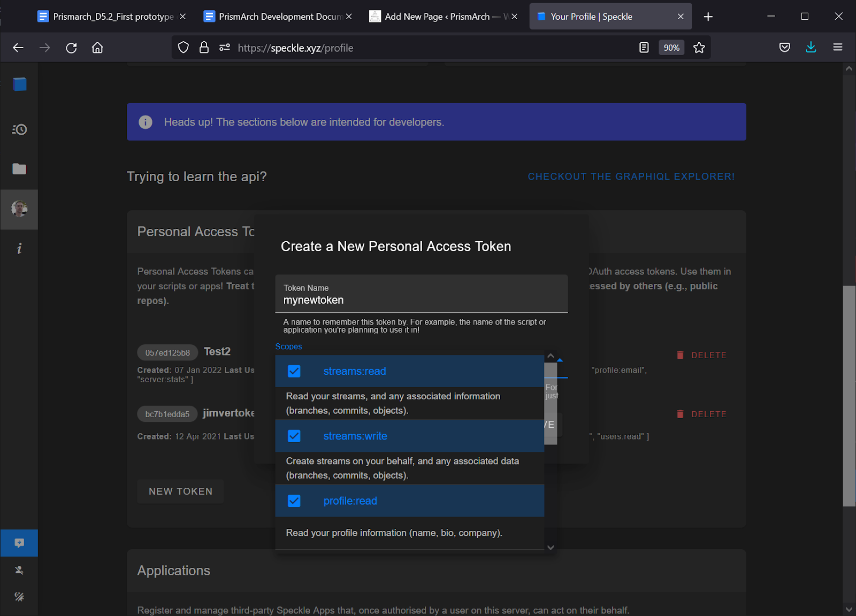Click the trash icon beside jimvertoken DELETE

pyautogui.click(x=680, y=414)
